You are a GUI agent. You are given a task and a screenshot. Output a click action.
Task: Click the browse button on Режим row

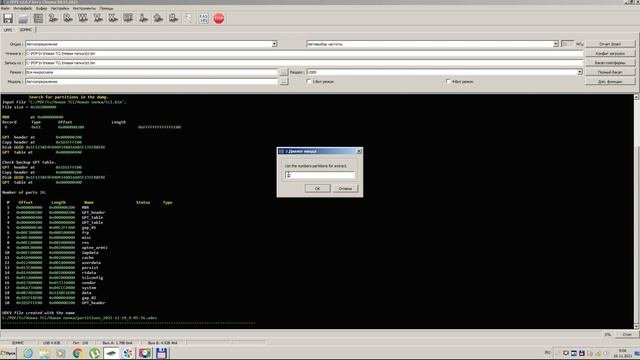click(x=284, y=72)
